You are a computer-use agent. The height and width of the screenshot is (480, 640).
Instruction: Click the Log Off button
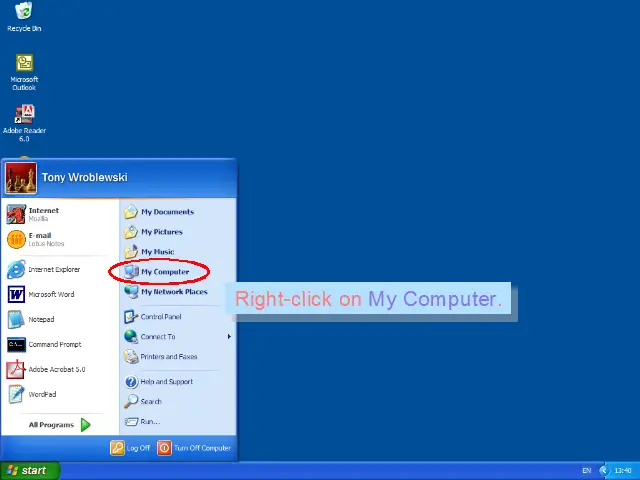(x=130, y=448)
